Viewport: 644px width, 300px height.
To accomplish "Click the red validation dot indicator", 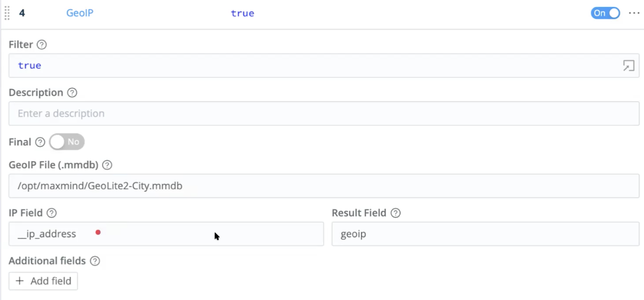I will [x=98, y=233].
